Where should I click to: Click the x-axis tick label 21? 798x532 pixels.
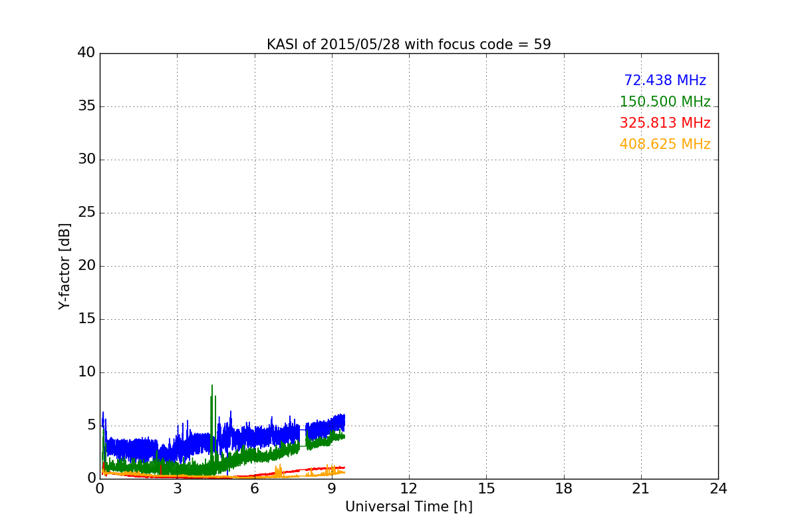tap(641, 489)
